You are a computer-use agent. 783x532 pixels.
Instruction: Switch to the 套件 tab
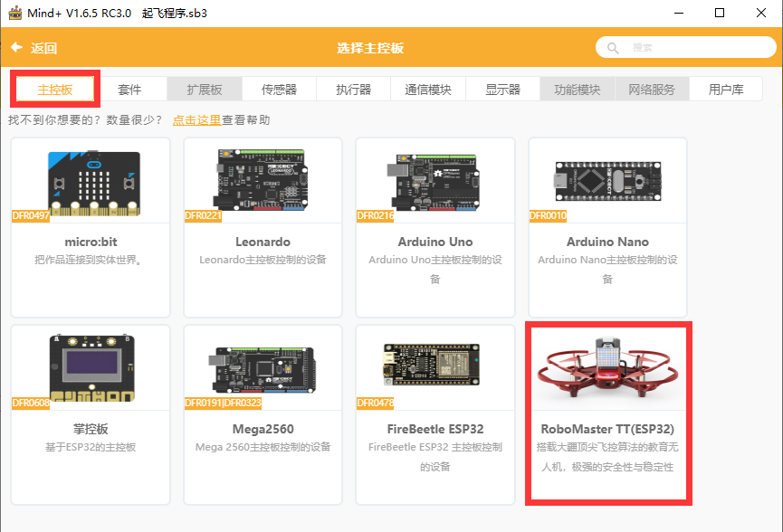coord(129,90)
